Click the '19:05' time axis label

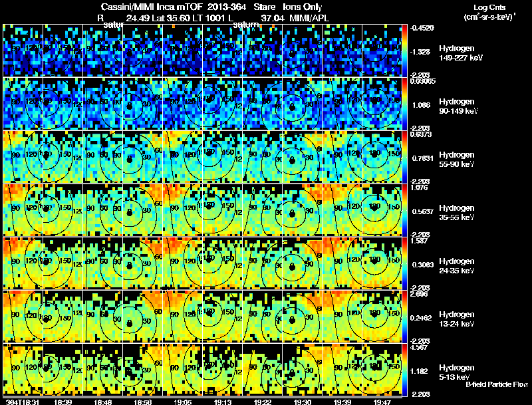tap(182, 402)
